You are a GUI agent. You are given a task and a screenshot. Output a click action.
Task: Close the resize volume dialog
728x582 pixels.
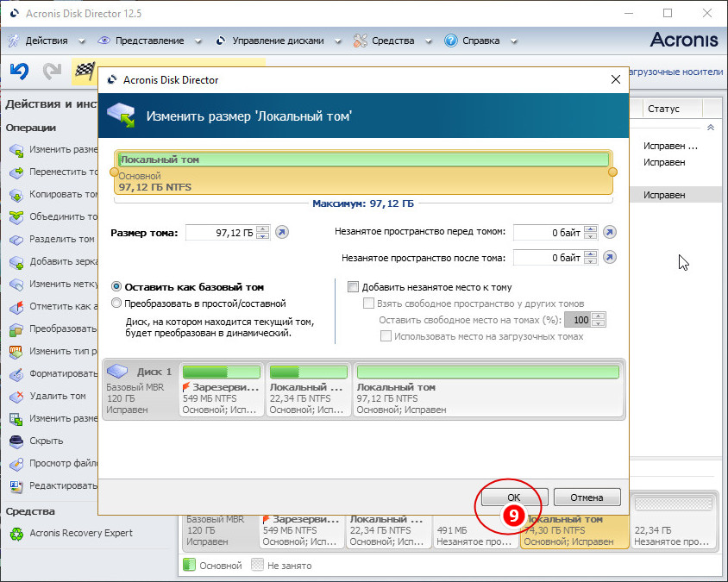(616, 80)
